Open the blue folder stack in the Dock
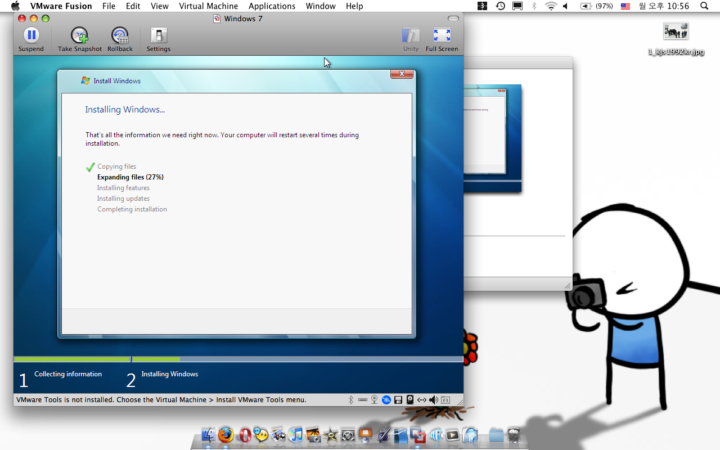The image size is (720, 450). coord(496,434)
